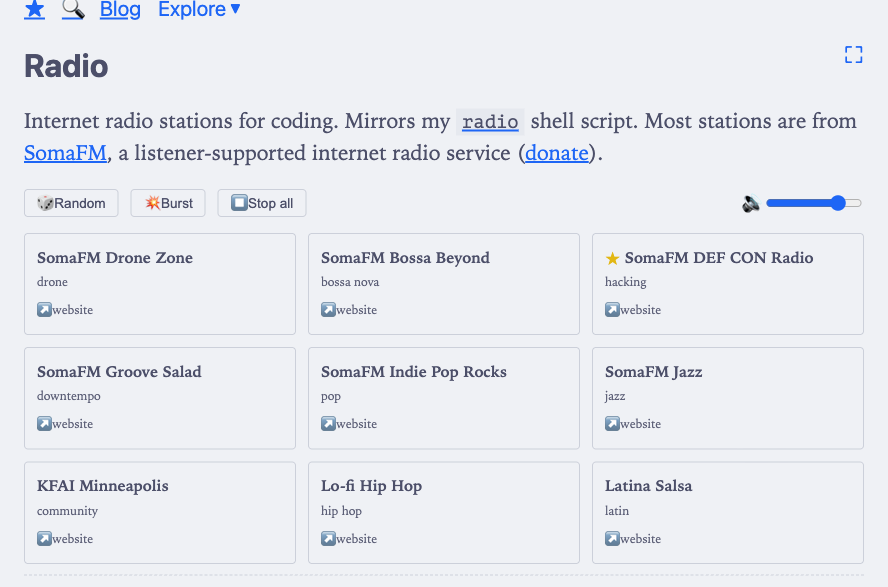Toggle fullscreen with the corner brackets icon
Viewport: 888px width, 587px height.
[853, 55]
